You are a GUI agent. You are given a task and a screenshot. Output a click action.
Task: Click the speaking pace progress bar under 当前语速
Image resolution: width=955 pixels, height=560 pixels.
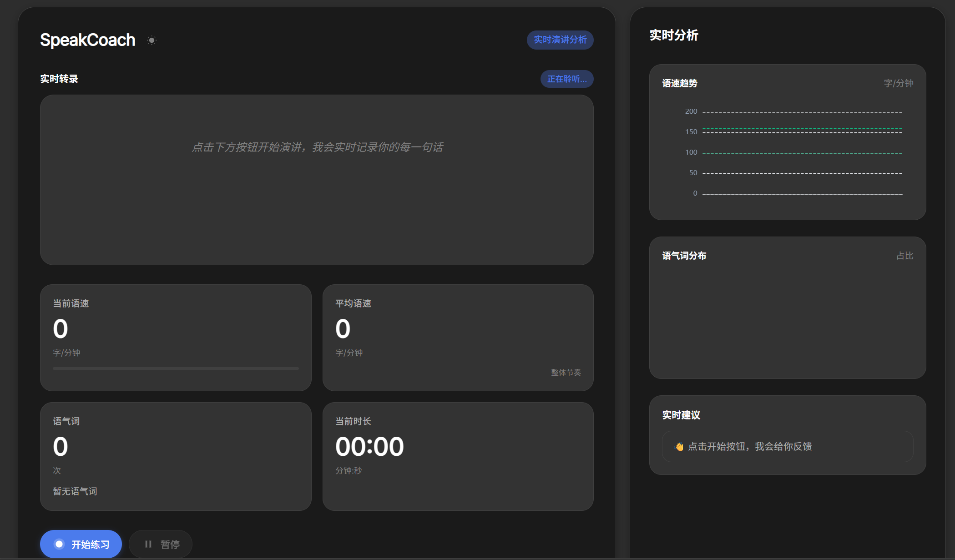tap(176, 368)
